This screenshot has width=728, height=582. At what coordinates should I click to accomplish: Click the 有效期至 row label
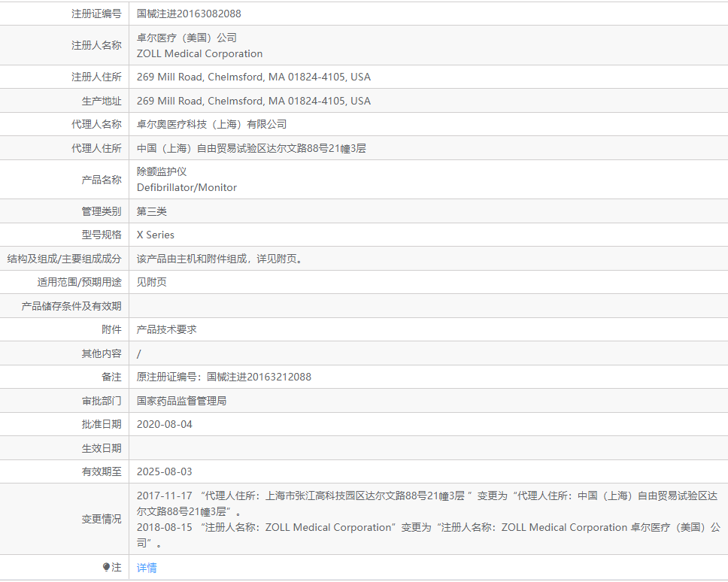point(102,471)
